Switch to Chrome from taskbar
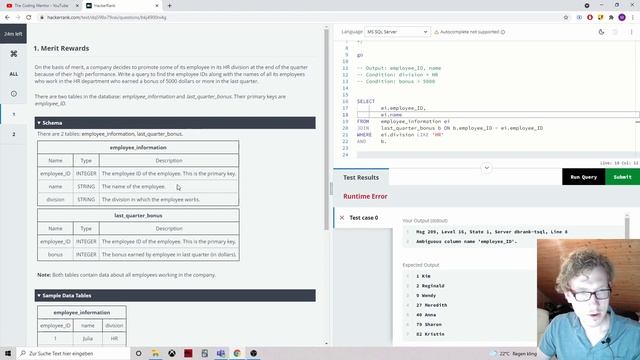Screen dimensions: 640x360 [237, 353]
